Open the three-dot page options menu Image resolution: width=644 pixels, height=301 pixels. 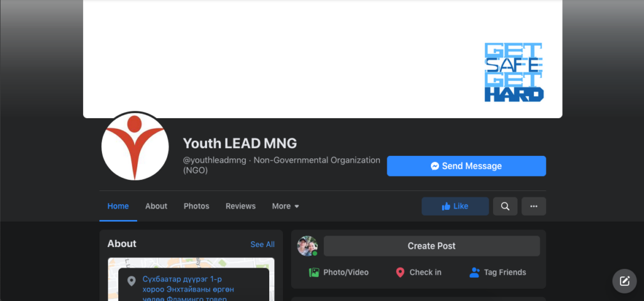coord(533,206)
